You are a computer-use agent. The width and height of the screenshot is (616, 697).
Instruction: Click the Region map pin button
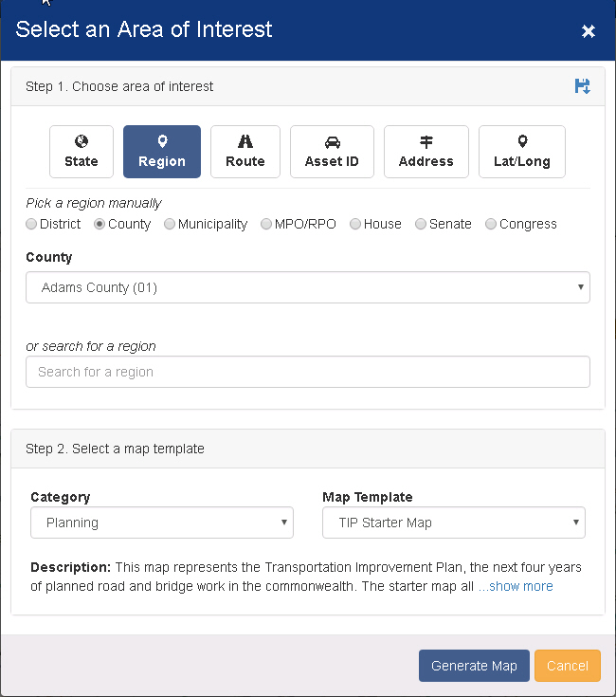tap(162, 152)
